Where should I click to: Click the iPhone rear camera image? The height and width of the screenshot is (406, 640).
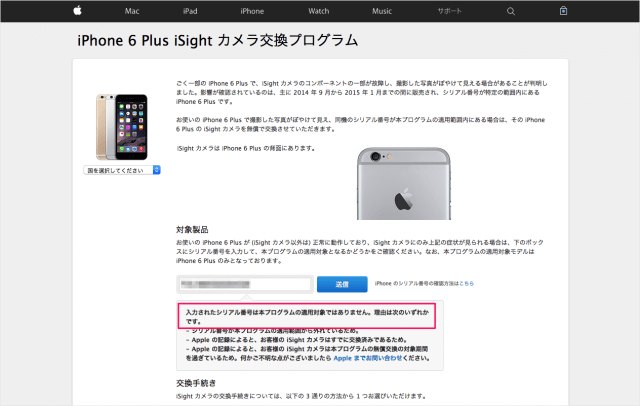point(404,184)
